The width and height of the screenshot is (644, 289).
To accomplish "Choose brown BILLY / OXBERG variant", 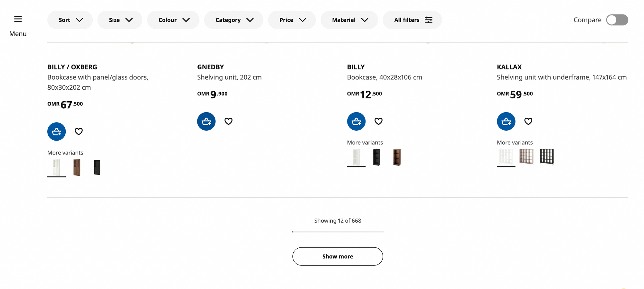I will 77,167.
